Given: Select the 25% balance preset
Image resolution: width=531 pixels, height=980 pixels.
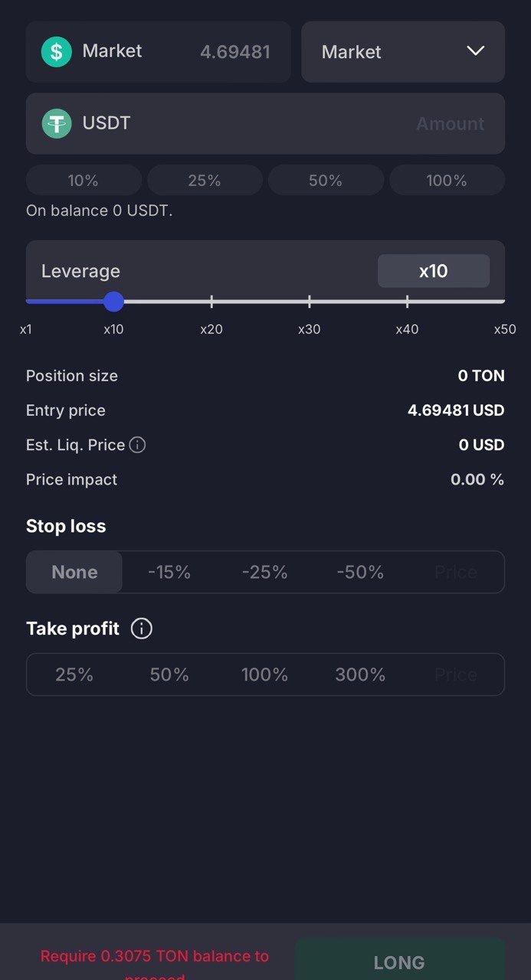Looking at the screenshot, I should (205, 180).
